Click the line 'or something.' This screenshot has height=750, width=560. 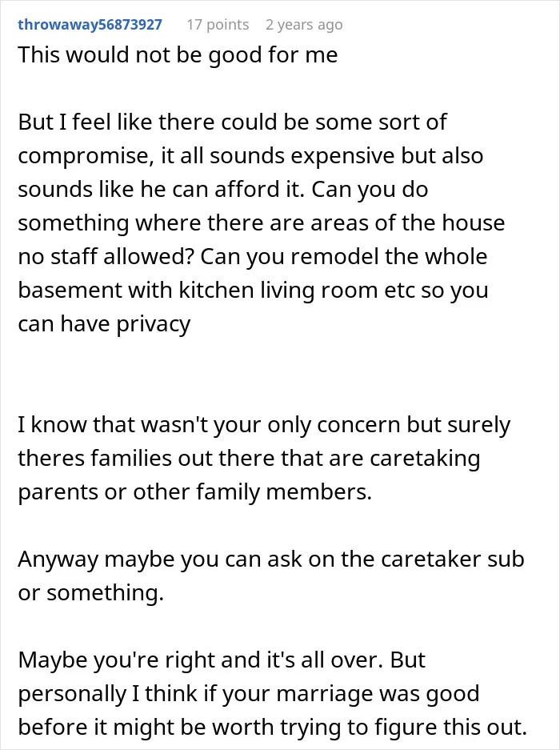pos(91,593)
